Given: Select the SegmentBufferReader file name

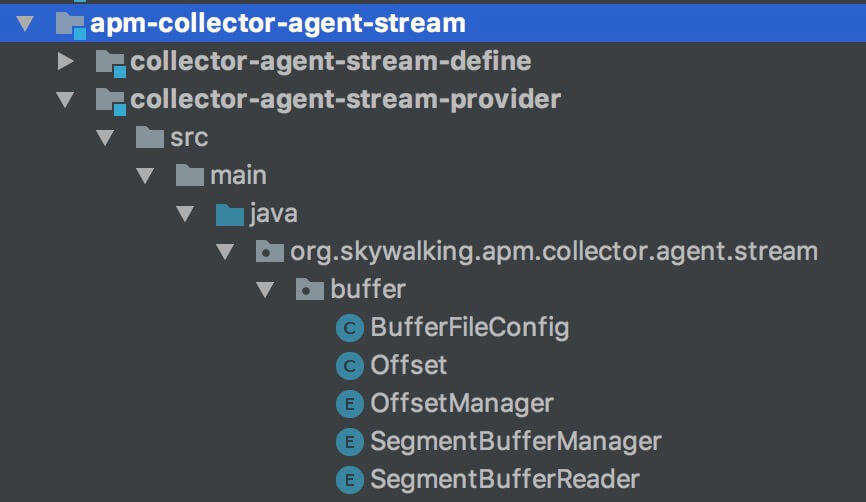Looking at the screenshot, I should click(505, 479).
